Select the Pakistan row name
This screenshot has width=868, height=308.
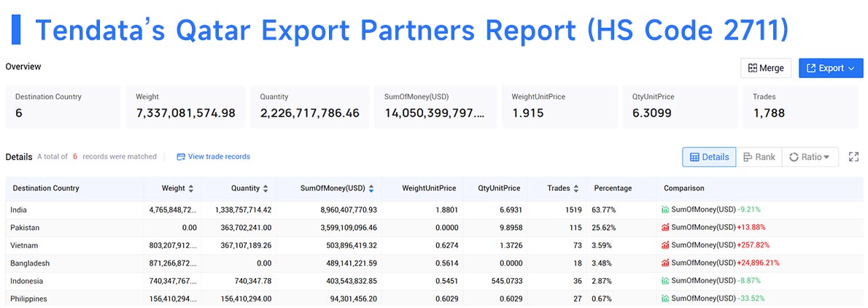(x=25, y=228)
